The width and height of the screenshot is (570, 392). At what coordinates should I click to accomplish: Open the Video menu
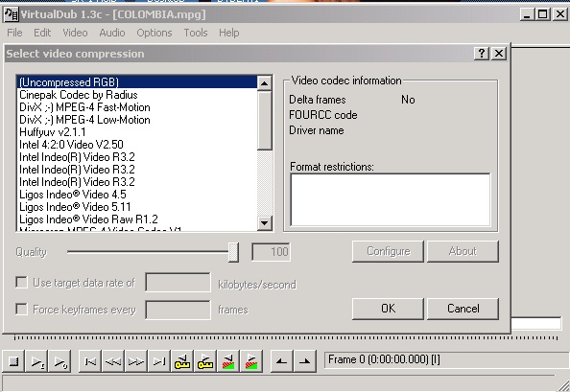[75, 33]
